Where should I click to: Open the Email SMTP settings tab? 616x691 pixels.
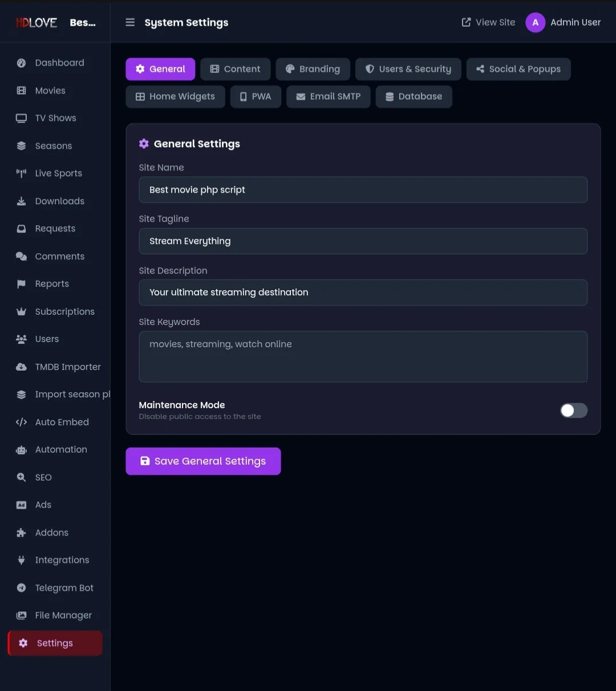(328, 96)
